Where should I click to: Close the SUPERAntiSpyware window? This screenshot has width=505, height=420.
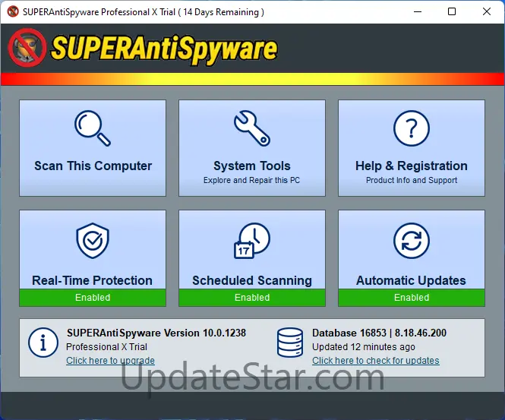487,11
